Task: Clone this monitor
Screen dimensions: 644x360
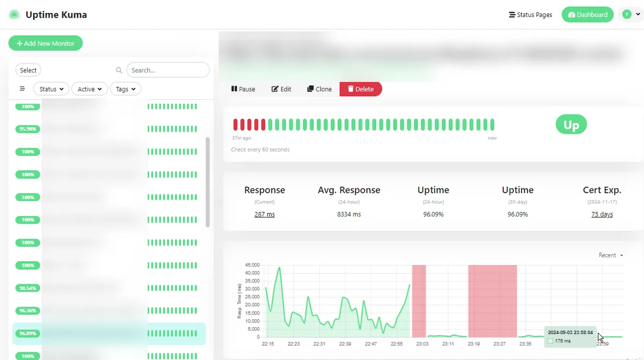Action: click(x=319, y=89)
